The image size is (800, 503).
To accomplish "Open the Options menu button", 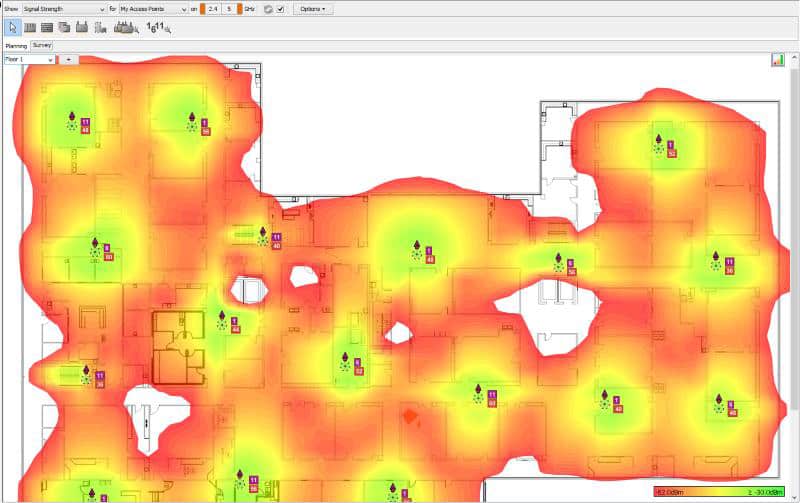I will pos(313,9).
